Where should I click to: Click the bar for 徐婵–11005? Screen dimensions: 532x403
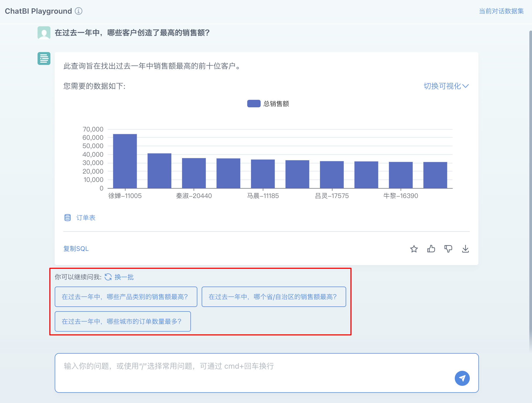[125, 161]
